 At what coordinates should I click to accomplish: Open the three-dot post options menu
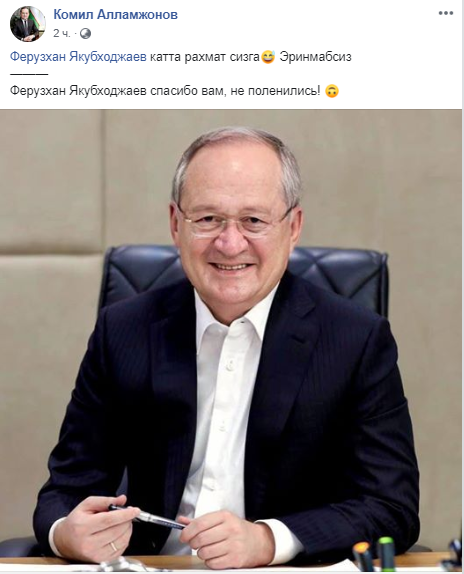(x=446, y=13)
